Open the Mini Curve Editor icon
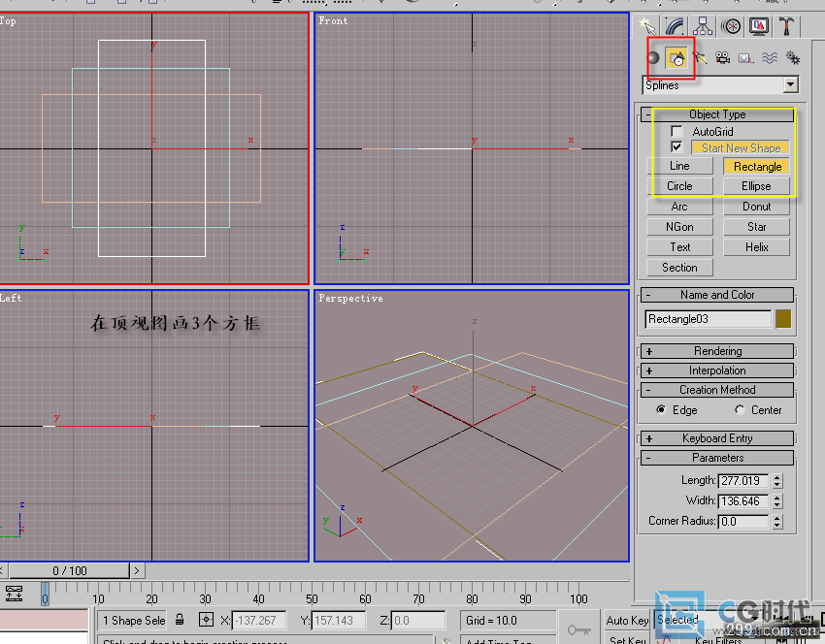This screenshot has width=825, height=644. pyautogui.click(x=14, y=593)
